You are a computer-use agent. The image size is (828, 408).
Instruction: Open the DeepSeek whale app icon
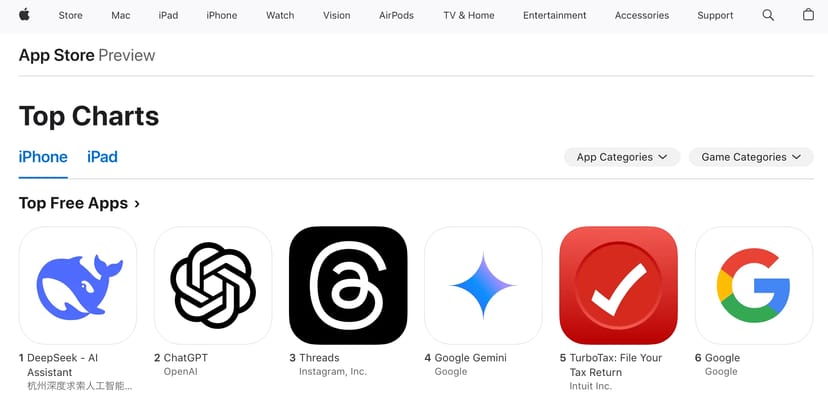coord(78,286)
